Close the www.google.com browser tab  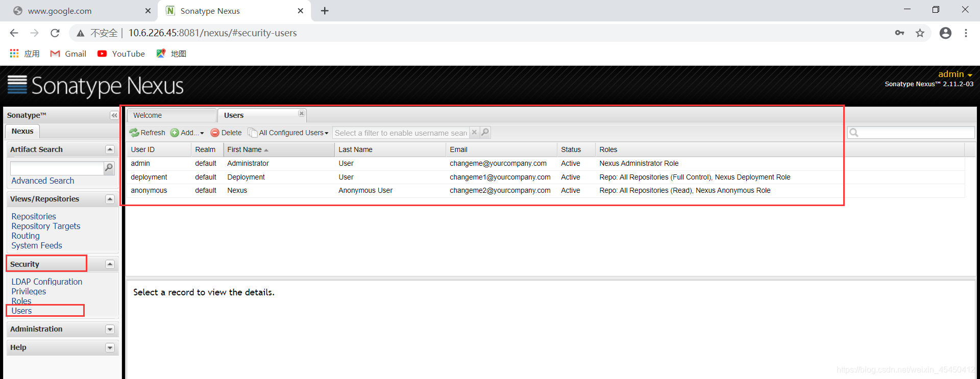(148, 11)
